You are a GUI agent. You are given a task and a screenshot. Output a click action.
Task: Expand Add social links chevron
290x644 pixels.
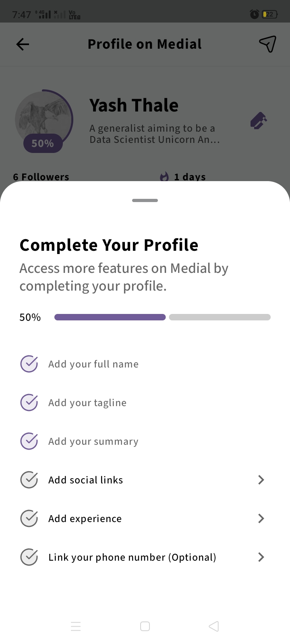coord(261,480)
